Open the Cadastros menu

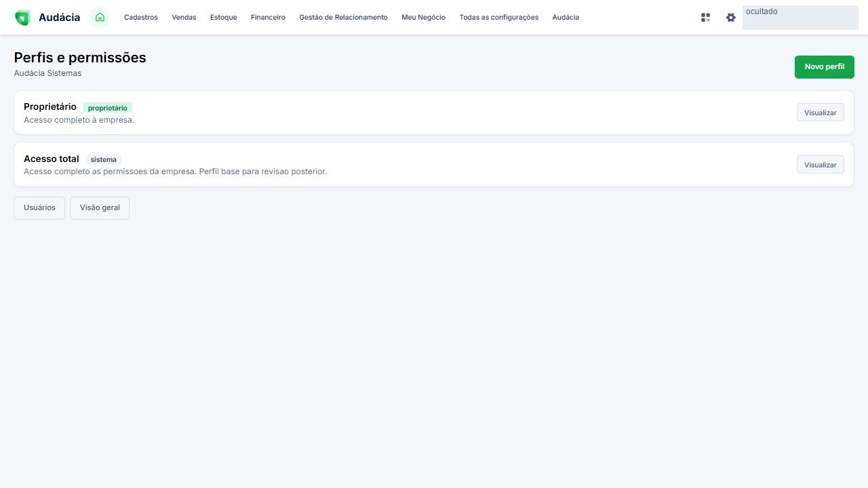[x=141, y=18]
